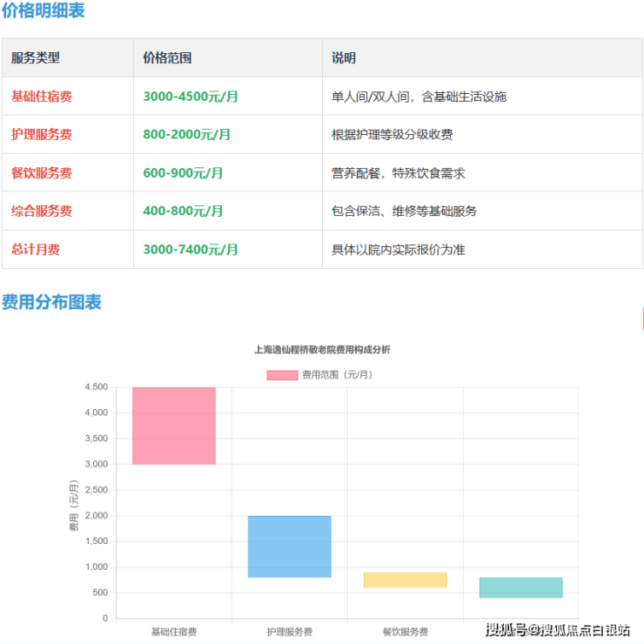This screenshot has height=644, width=644.
Task: Click the teal 综合服务费 bar in chart
Action: [x=520, y=587]
